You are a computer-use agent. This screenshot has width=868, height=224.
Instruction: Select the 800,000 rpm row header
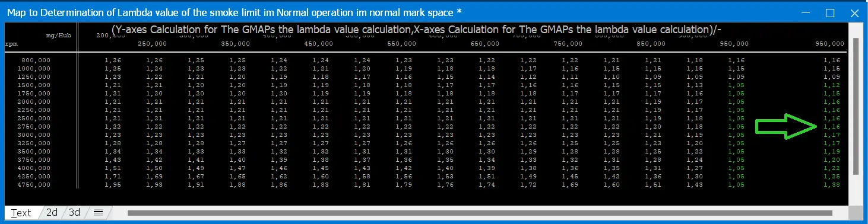pyautogui.click(x=36, y=60)
